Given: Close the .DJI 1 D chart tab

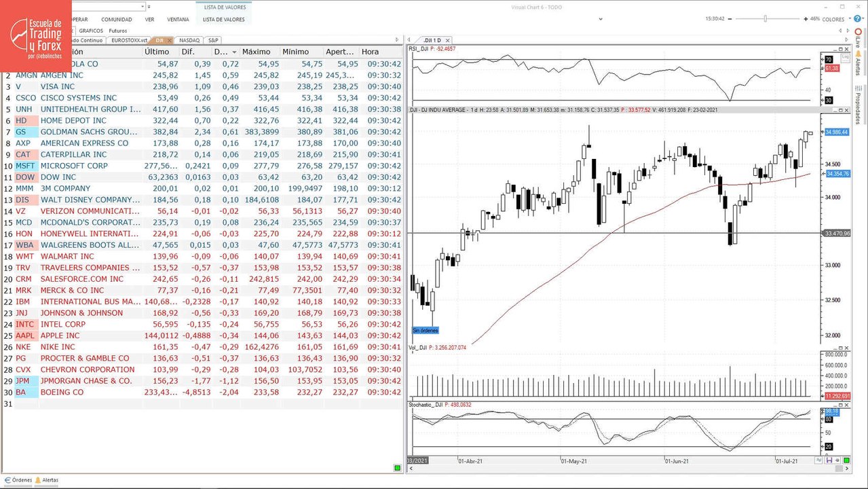Looking at the screenshot, I should [448, 40].
